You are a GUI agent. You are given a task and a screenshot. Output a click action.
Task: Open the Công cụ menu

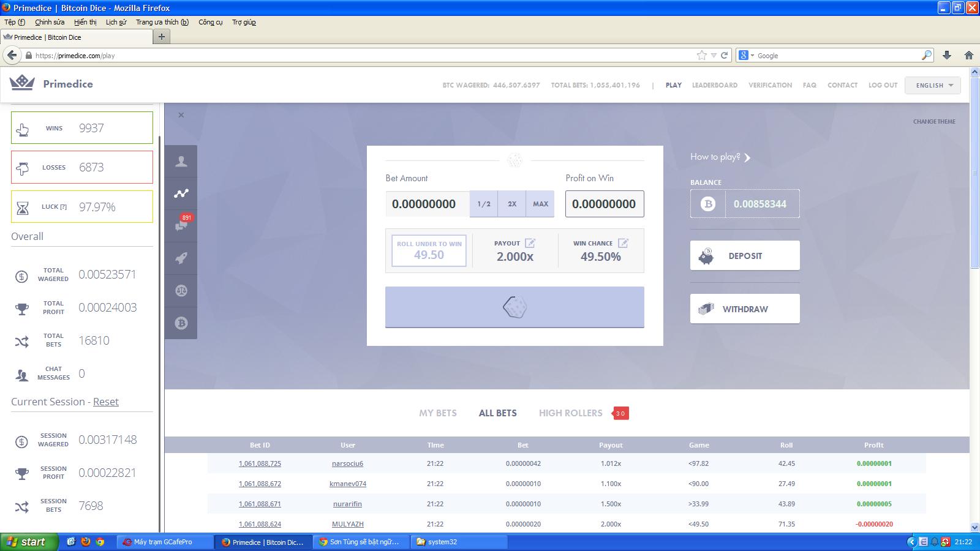(x=211, y=22)
